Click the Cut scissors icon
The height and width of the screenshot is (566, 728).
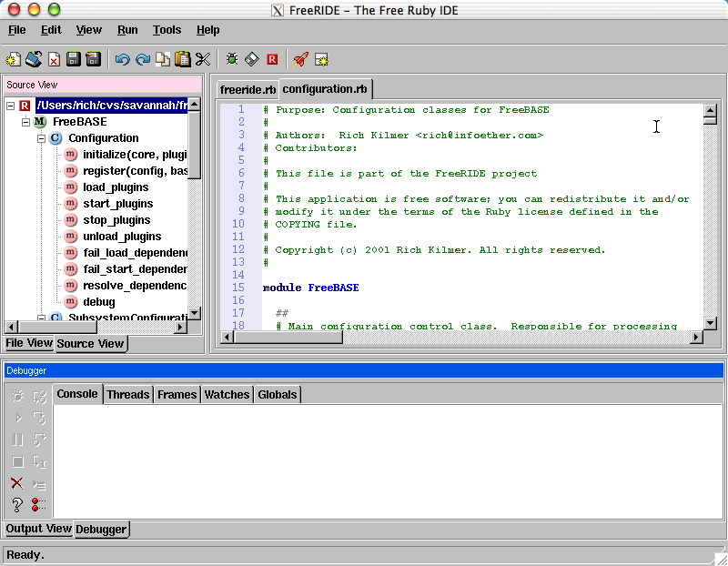tap(202, 59)
